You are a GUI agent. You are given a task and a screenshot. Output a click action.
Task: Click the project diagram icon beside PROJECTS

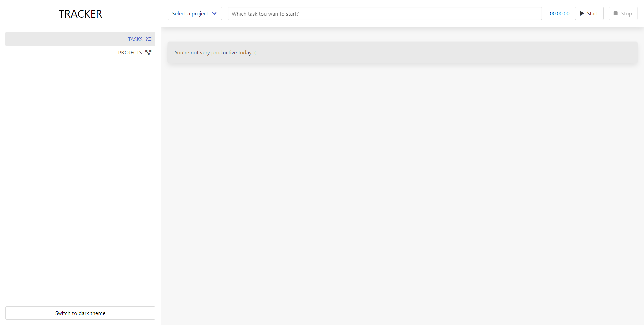pos(148,52)
